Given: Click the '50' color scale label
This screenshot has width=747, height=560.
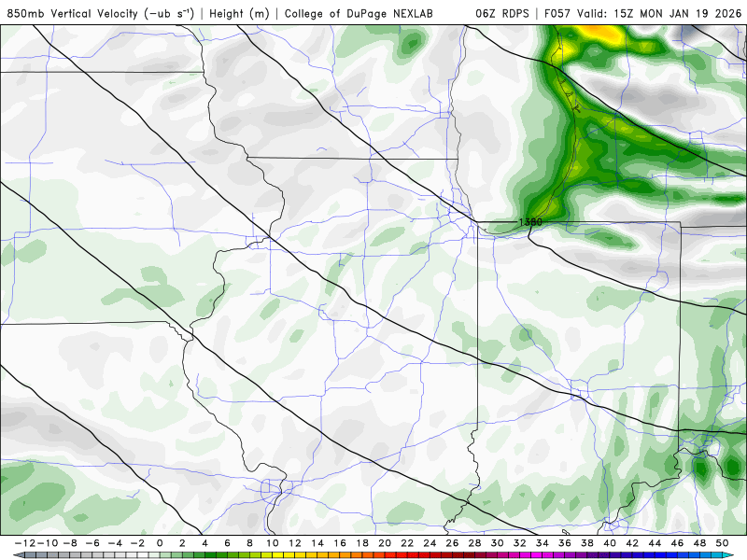Looking at the screenshot, I should [x=722, y=543].
